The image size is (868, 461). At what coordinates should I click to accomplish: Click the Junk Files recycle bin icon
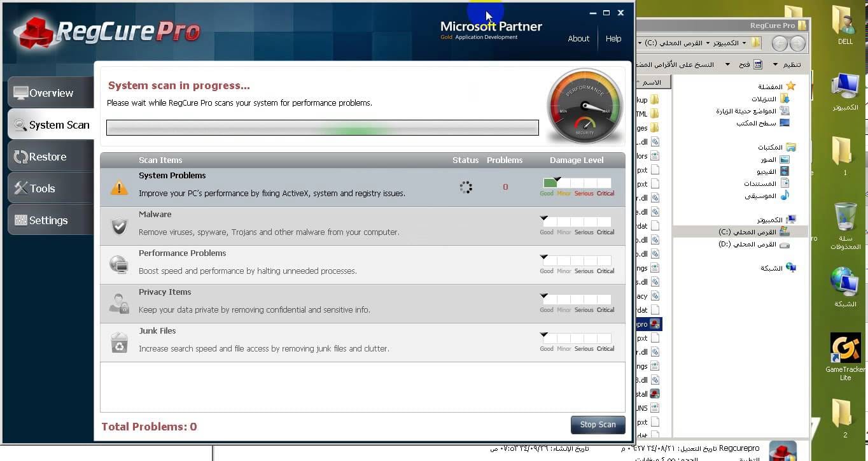coord(119,343)
